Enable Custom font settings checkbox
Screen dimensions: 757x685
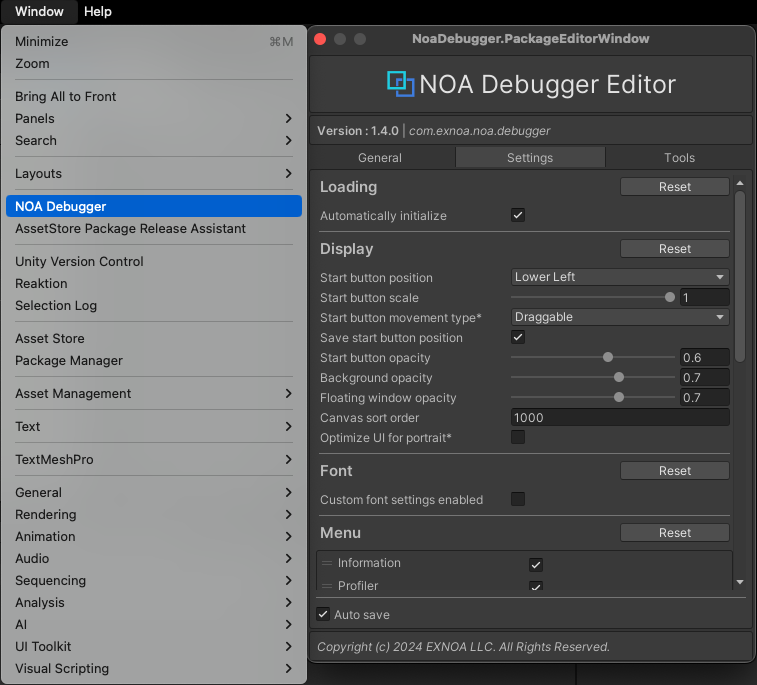click(518, 499)
